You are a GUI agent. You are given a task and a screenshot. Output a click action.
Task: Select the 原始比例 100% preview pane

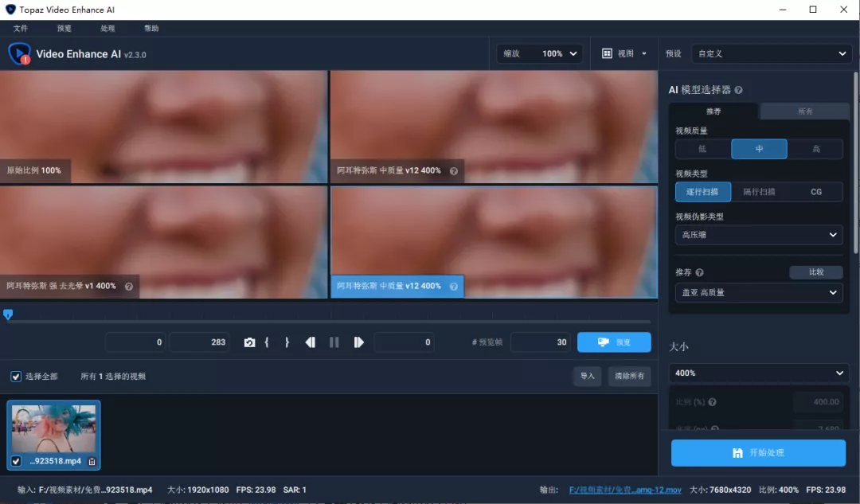(x=163, y=127)
